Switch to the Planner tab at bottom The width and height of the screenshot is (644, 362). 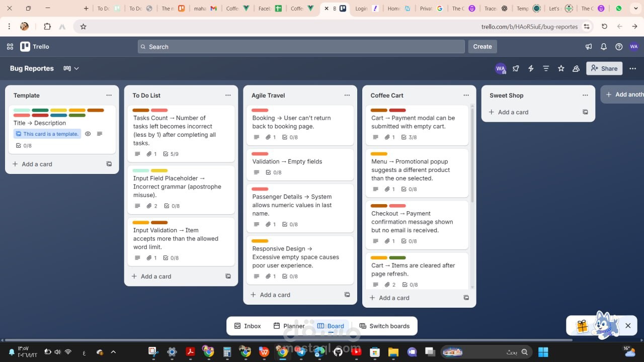[x=289, y=326]
